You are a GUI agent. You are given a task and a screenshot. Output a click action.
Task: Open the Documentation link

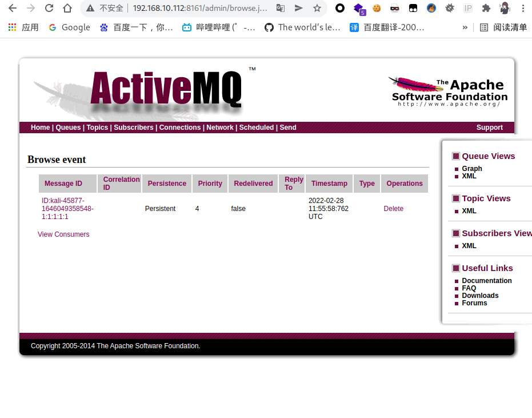click(486, 281)
